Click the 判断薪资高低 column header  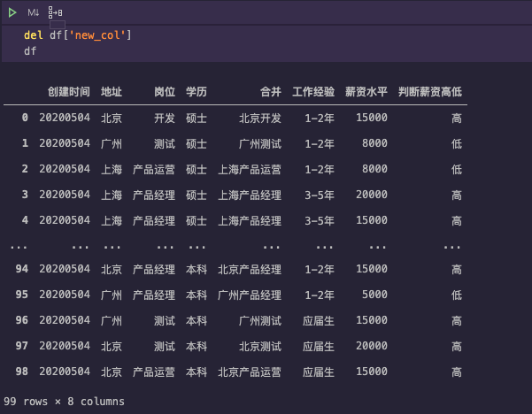click(x=430, y=92)
